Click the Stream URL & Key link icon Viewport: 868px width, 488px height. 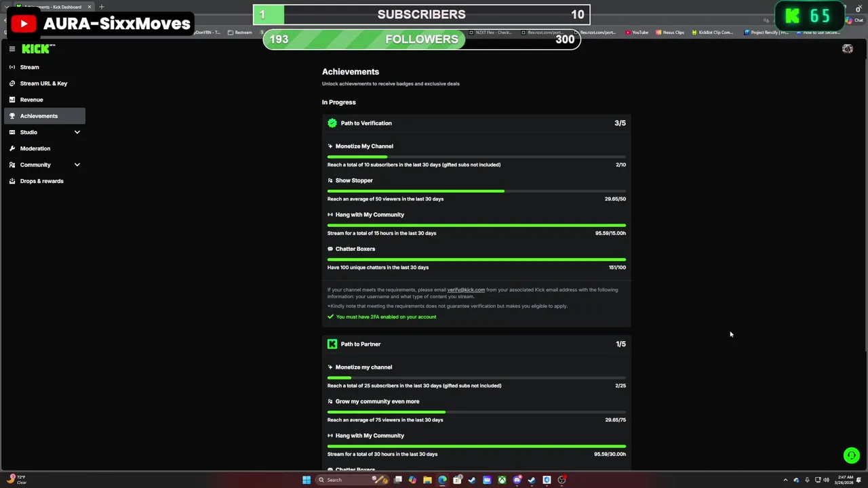(x=12, y=83)
